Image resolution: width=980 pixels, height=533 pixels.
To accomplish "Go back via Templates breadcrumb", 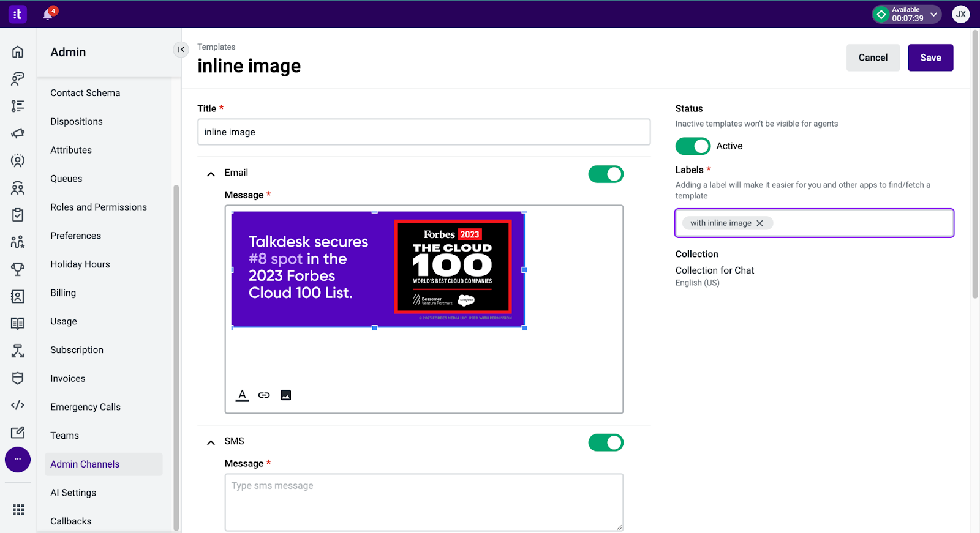I will click(216, 47).
